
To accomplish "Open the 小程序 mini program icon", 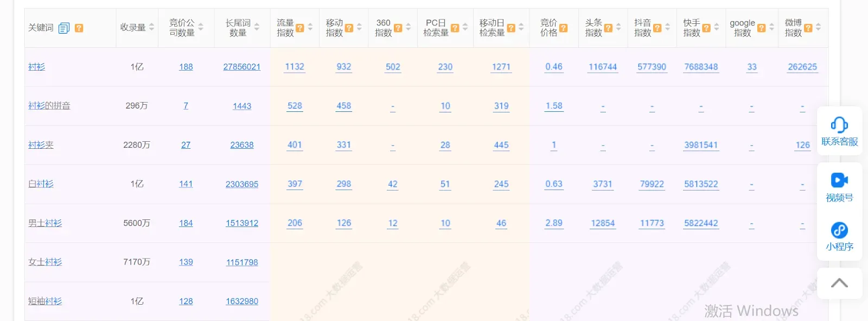I will (839, 230).
